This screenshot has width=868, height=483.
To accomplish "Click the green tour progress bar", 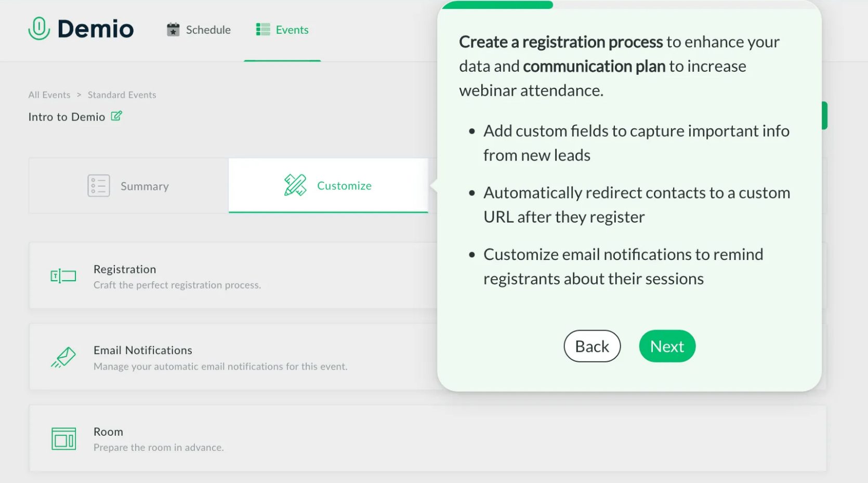I will 497,5.
